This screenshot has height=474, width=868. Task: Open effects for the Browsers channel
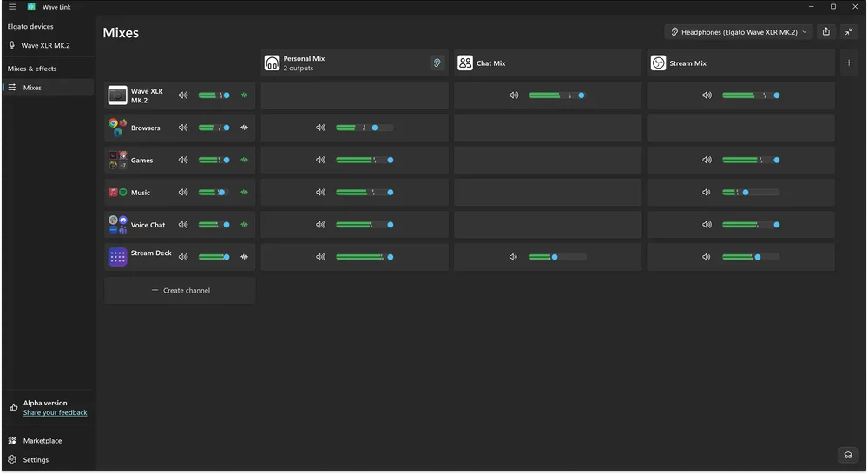point(245,128)
